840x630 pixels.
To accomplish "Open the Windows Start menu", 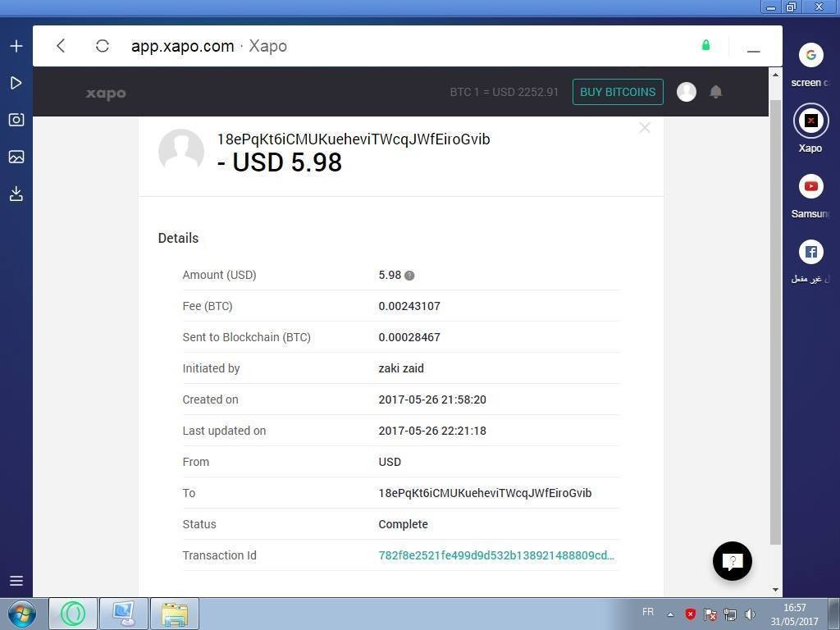I will click(22, 614).
